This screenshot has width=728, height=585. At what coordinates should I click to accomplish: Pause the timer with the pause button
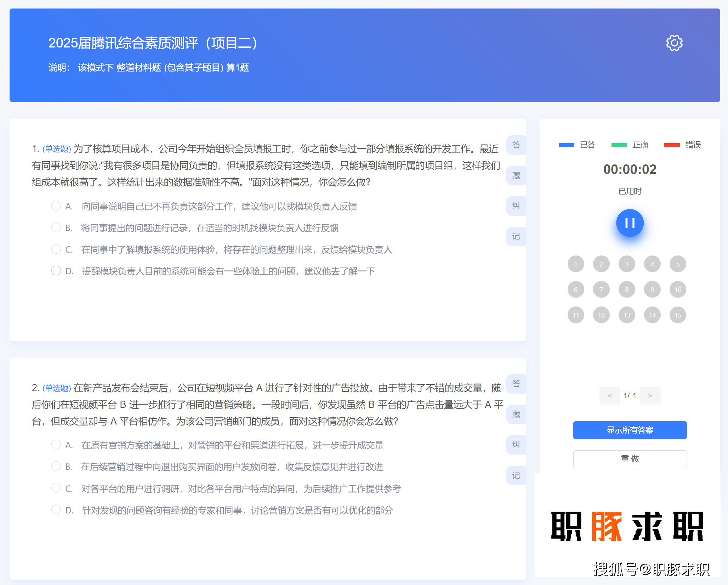[630, 223]
